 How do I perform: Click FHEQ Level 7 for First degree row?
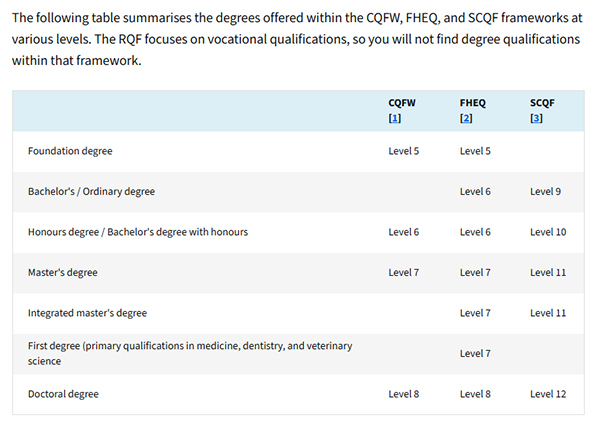pyautogui.click(x=475, y=353)
